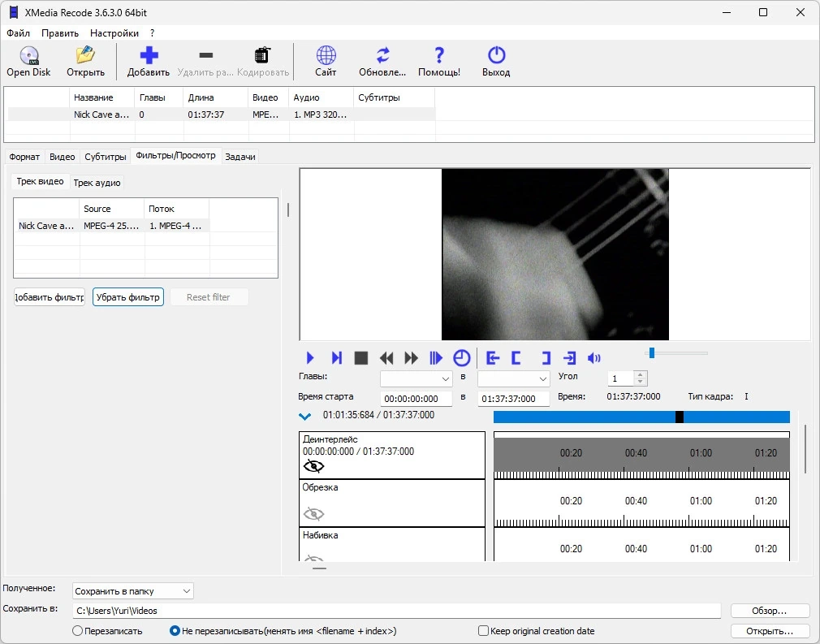
Task: Toggle the Обрезка filter eye icon
Action: 313,514
